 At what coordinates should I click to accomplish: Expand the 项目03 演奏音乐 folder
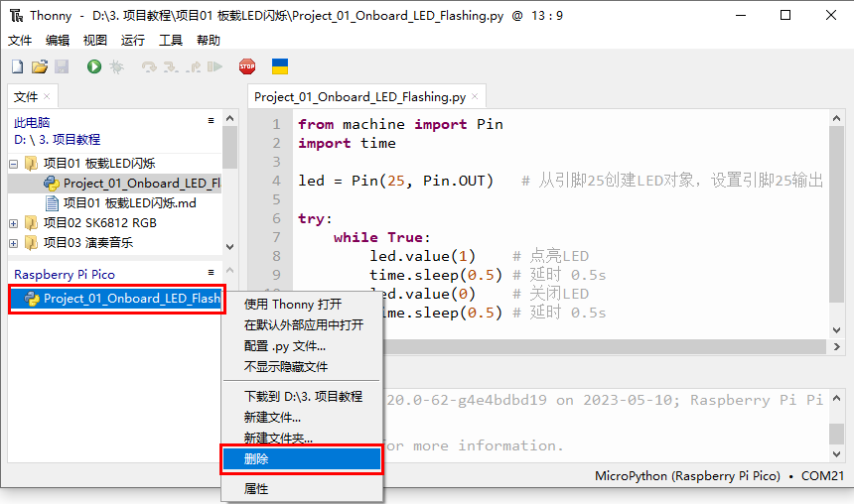[x=14, y=243]
